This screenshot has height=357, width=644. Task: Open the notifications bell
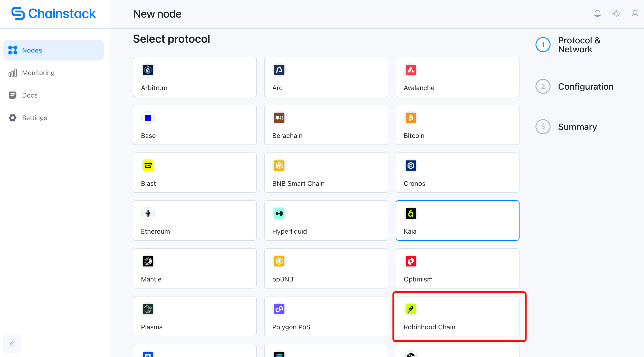597,13
